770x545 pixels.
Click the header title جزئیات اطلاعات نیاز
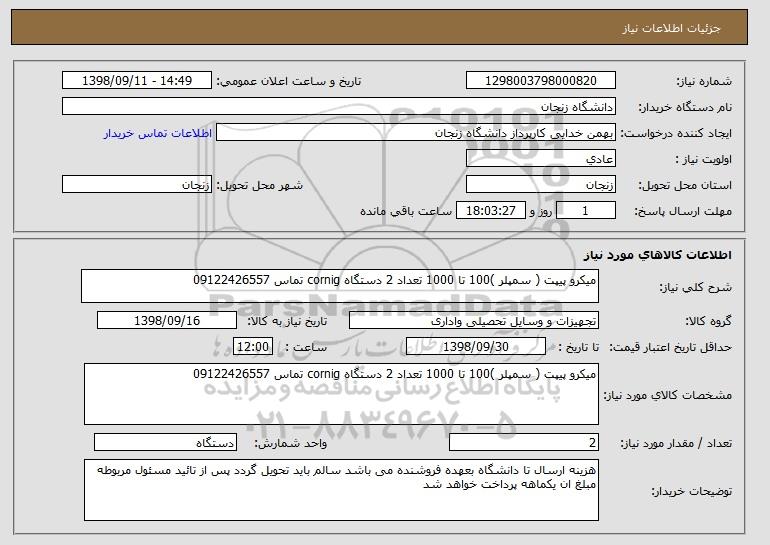[x=671, y=28]
